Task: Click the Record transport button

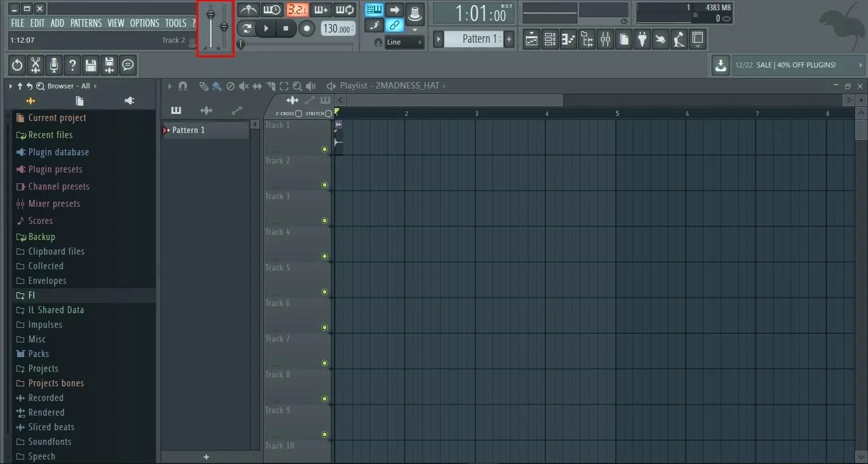Action: coord(307,28)
